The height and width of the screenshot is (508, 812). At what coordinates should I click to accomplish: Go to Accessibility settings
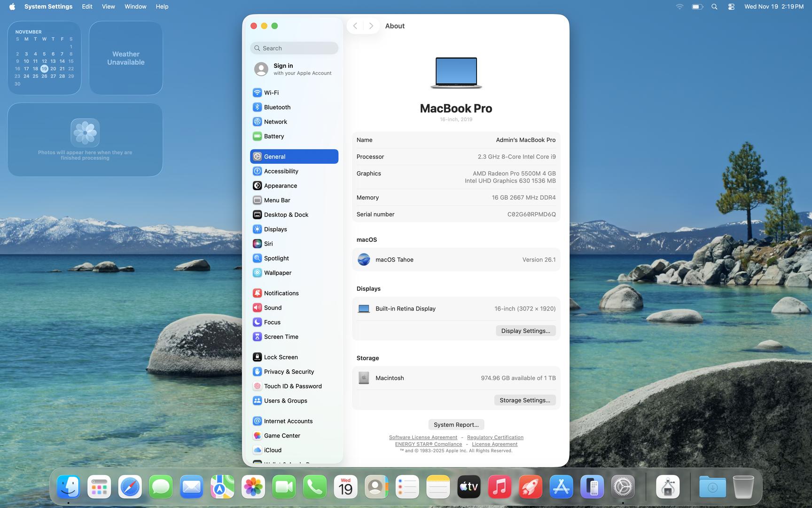pos(281,171)
